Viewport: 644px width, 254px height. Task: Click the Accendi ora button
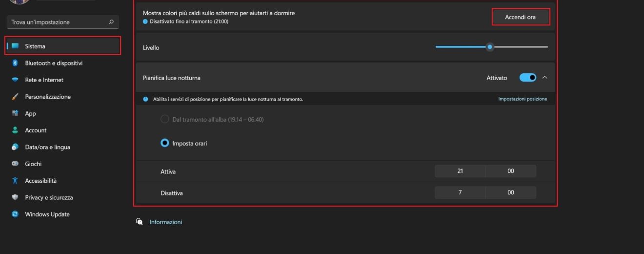pos(521,17)
